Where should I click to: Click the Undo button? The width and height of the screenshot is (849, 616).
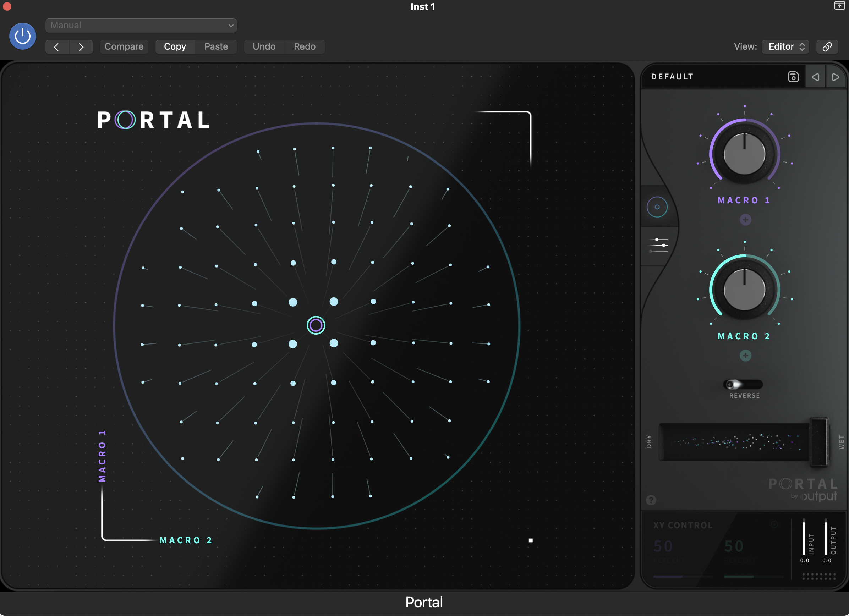coord(264,47)
